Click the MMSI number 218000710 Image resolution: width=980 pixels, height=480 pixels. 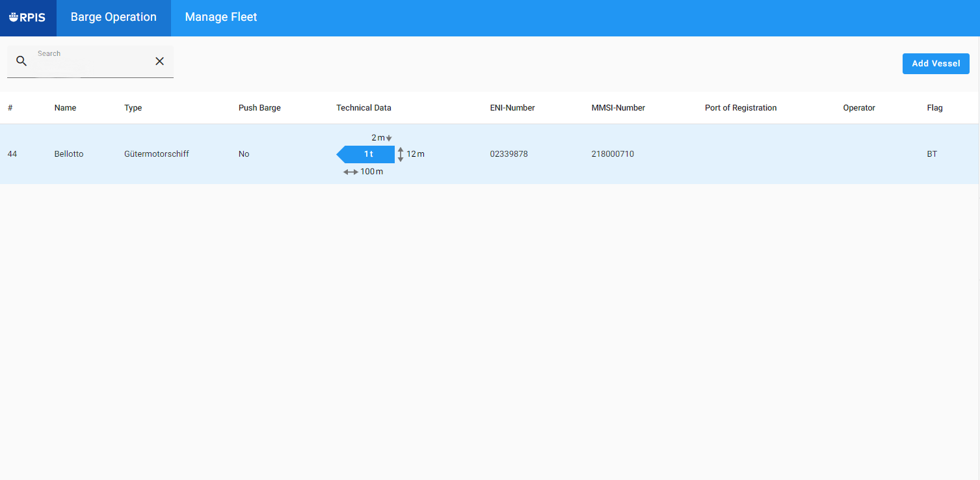613,154
